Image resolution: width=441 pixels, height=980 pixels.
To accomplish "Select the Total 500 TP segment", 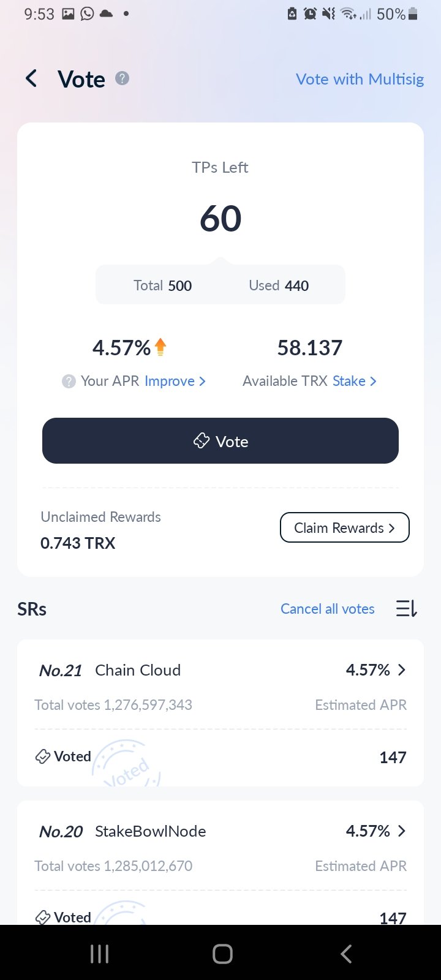I will pyautogui.click(x=162, y=285).
